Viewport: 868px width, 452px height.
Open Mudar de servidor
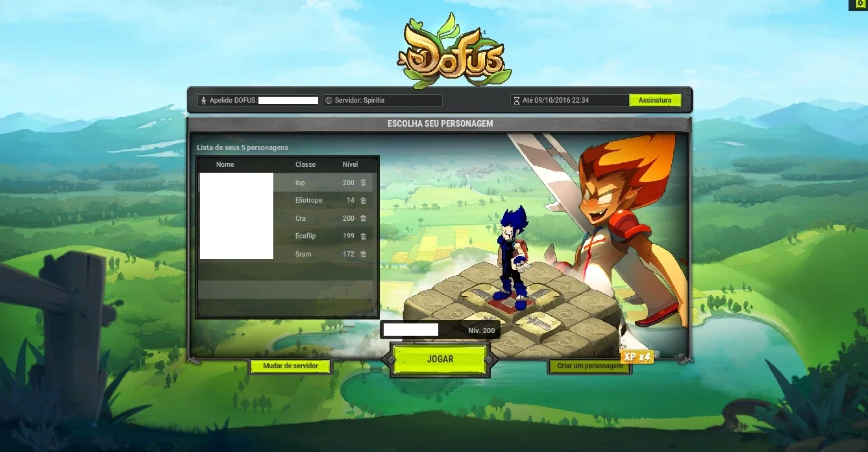coord(290,366)
